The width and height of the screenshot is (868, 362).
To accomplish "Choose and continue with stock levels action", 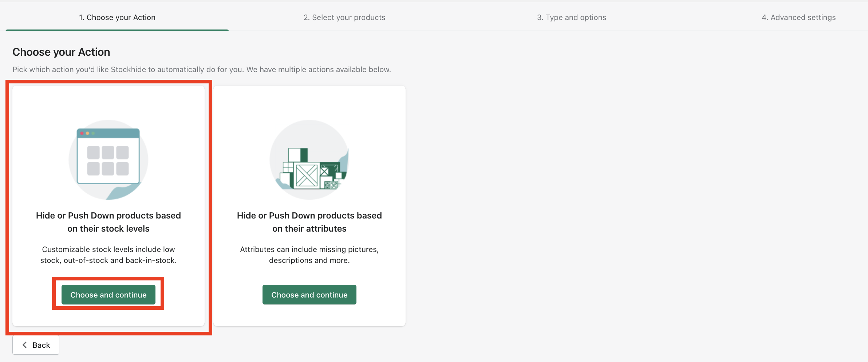I will coord(108,295).
